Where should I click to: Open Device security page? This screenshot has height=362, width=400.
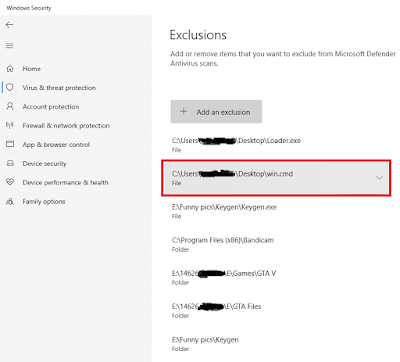[x=44, y=164]
